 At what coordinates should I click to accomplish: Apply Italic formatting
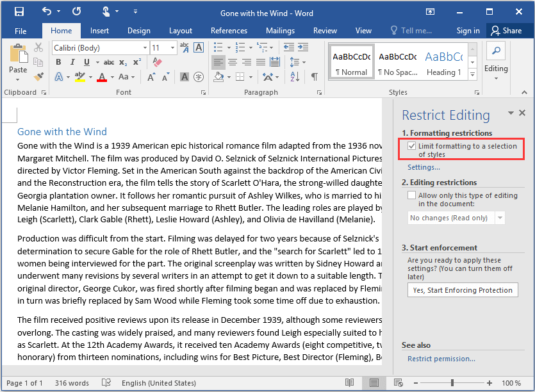tap(72, 62)
